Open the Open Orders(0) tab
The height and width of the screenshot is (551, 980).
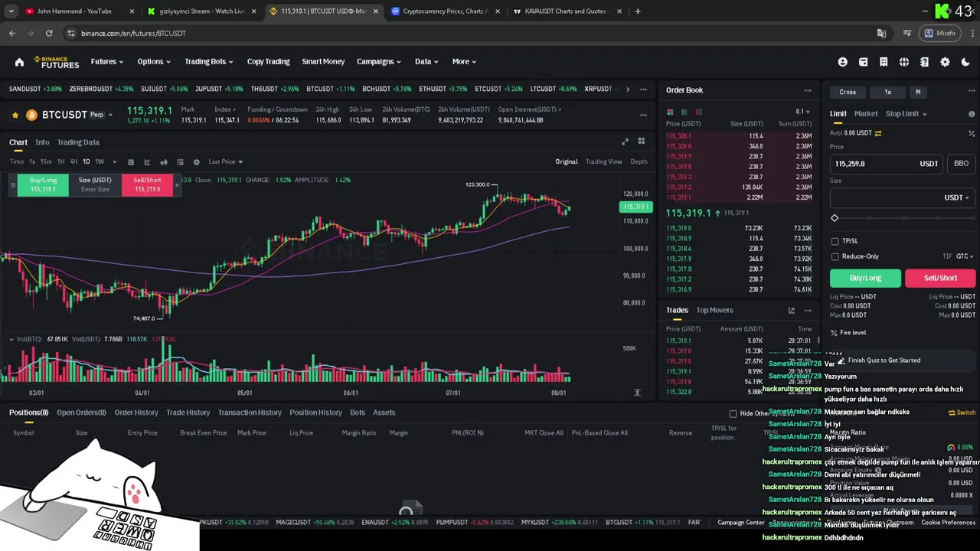tap(81, 412)
